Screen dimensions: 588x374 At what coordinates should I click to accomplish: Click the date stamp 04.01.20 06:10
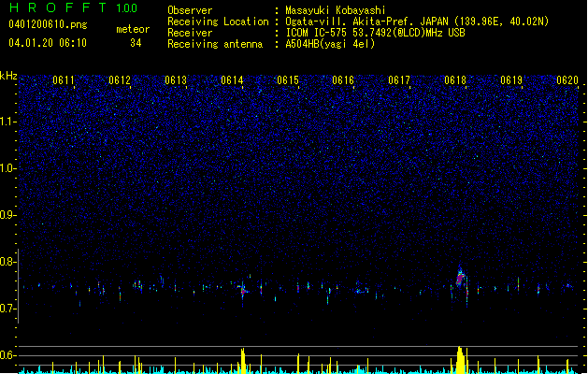(48, 43)
